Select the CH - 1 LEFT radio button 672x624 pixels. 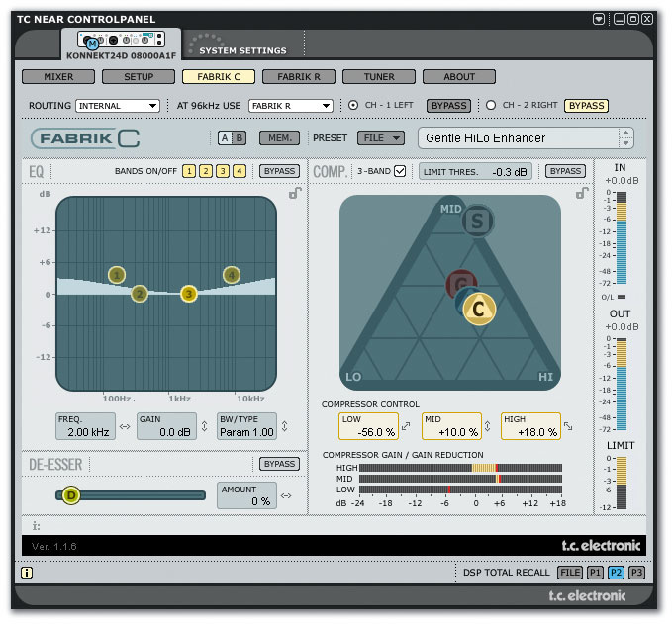point(353,106)
